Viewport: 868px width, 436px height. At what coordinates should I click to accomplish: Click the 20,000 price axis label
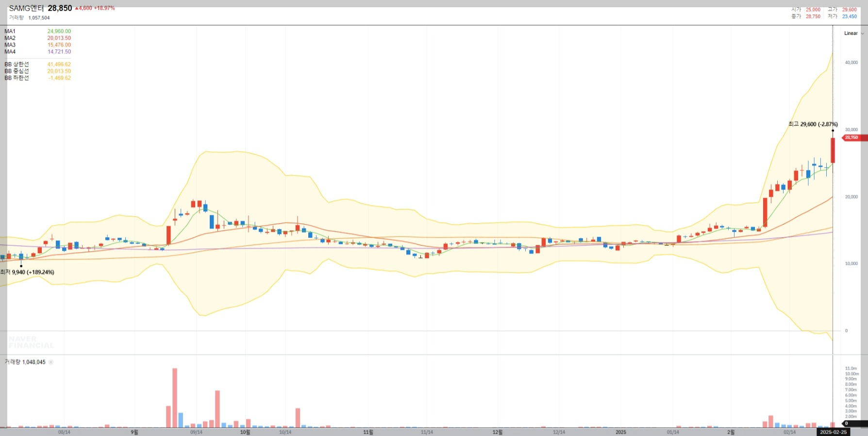pyautogui.click(x=851, y=197)
